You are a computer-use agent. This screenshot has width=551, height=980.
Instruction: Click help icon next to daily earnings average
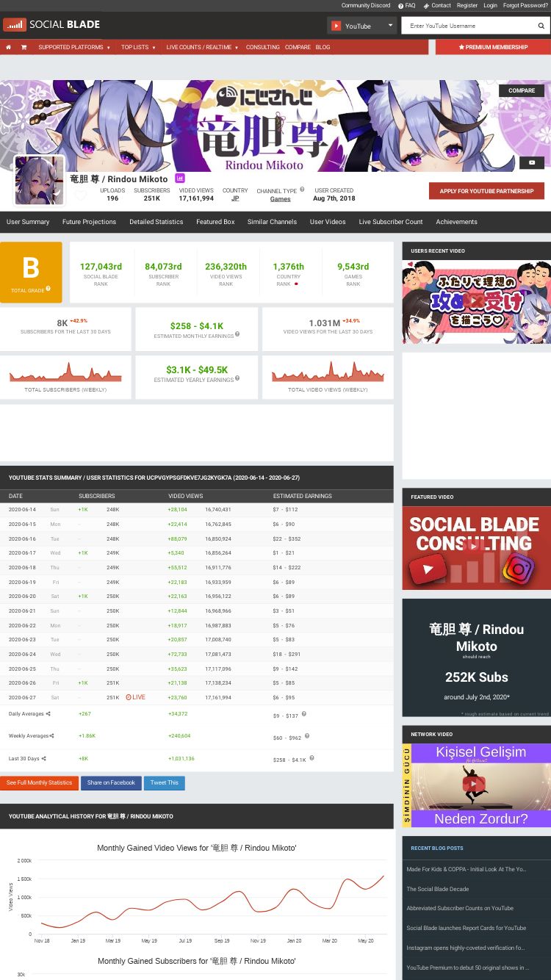pyautogui.click(x=303, y=713)
